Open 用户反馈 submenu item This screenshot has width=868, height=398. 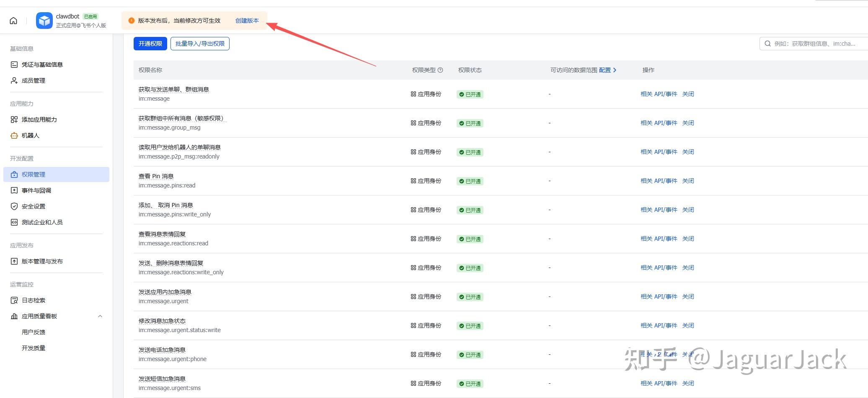point(34,332)
